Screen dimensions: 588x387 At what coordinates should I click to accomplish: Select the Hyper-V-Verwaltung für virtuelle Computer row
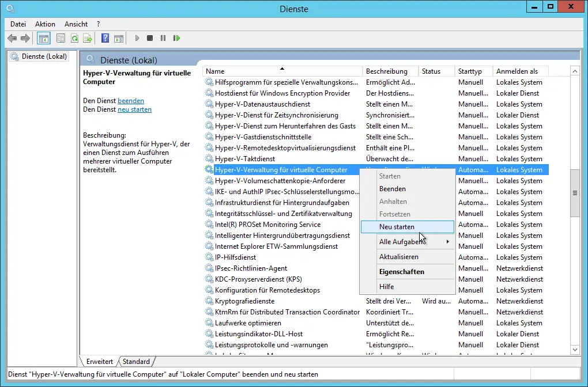(x=376, y=170)
